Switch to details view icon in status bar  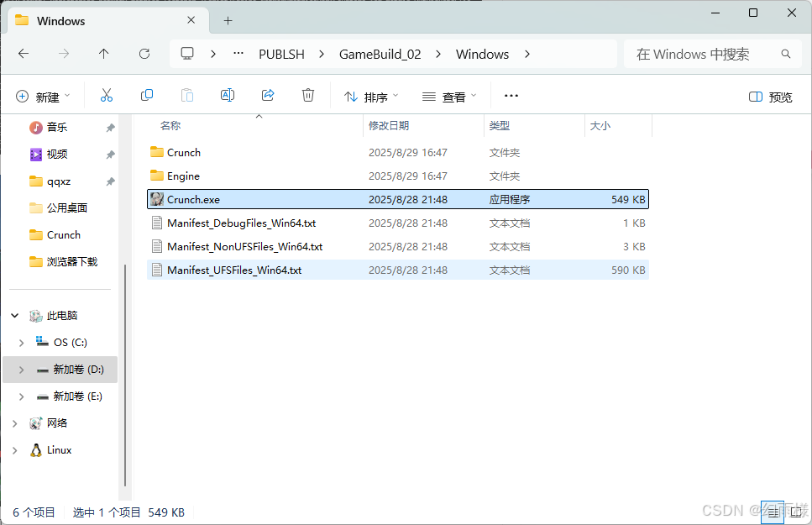[x=773, y=512]
